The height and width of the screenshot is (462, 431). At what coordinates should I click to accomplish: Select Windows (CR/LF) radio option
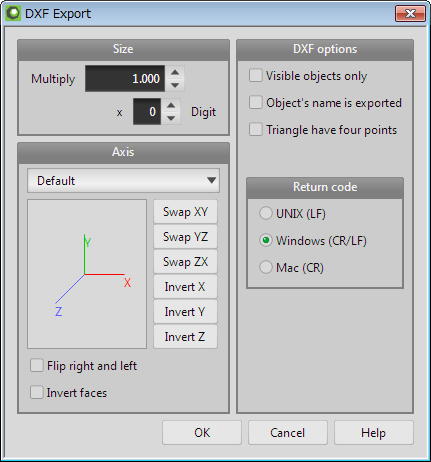tap(266, 240)
